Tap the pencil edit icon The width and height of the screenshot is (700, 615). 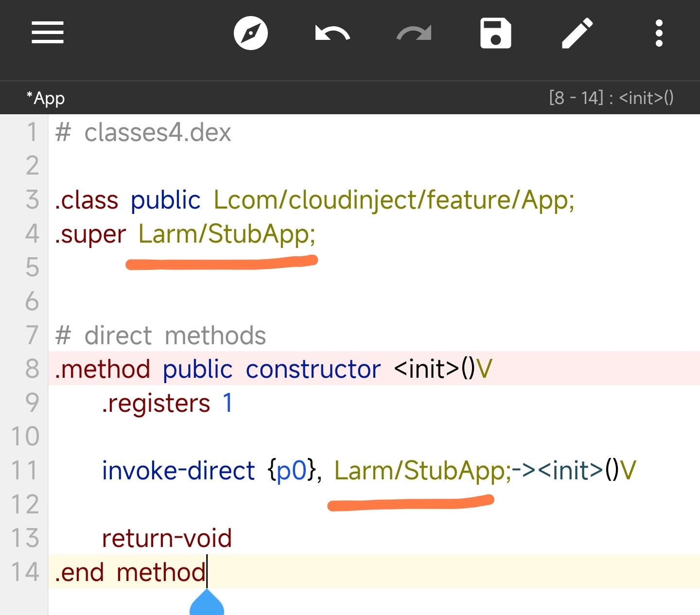coord(577,33)
